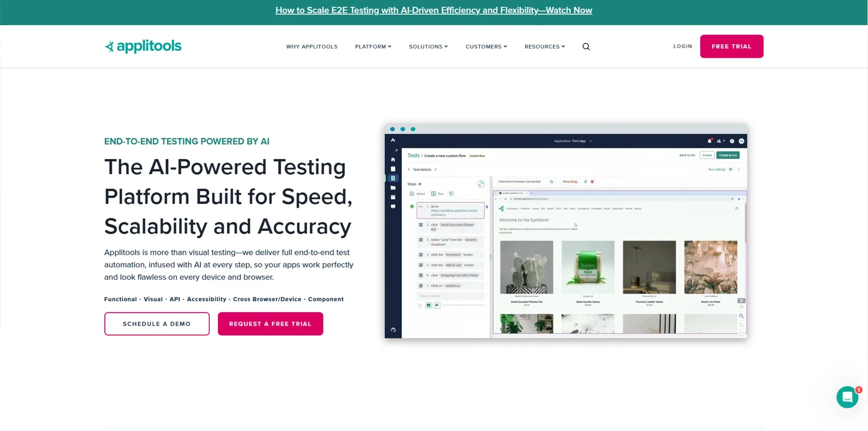Select step 5 click the Add to cart button
Viewport: 868px width, 431px height.
click(450, 265)
